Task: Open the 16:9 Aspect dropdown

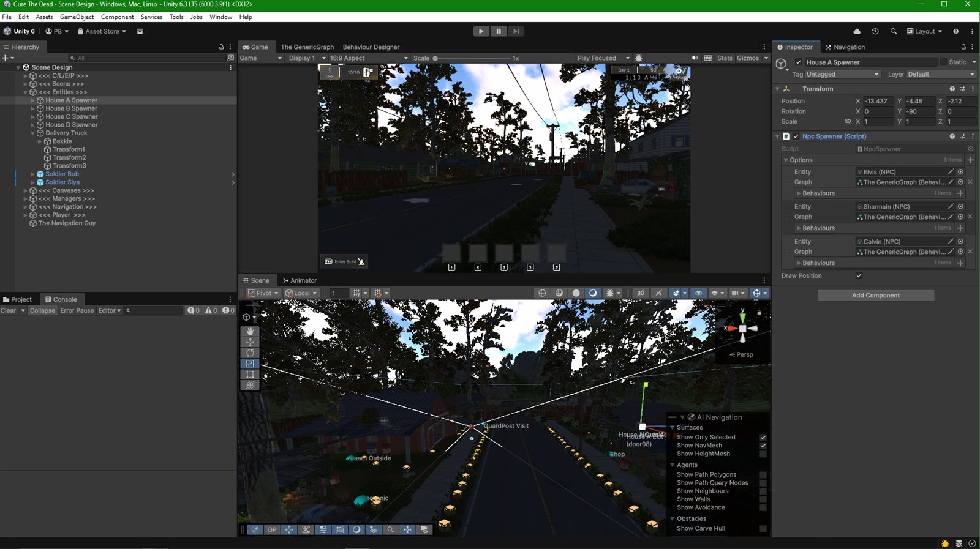Action: [369, 58]
